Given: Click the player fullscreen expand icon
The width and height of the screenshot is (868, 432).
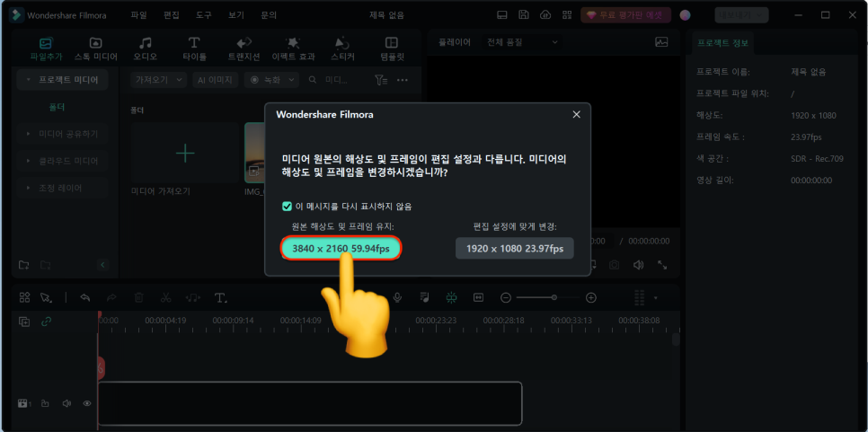Looking at the screenshot, I should (662, 265).
